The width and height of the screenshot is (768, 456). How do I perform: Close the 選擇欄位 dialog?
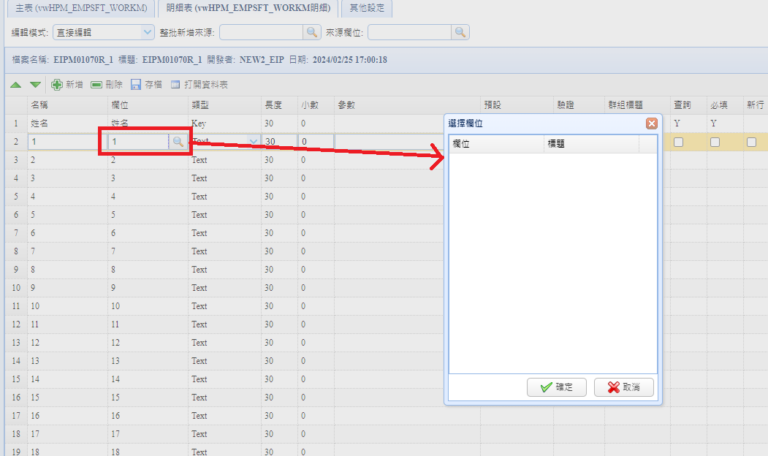pos(651,123)
